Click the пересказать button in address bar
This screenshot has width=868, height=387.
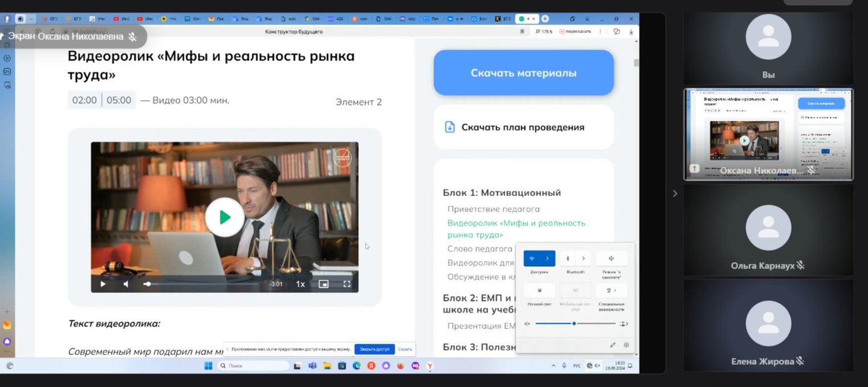[x=576, y=31]
